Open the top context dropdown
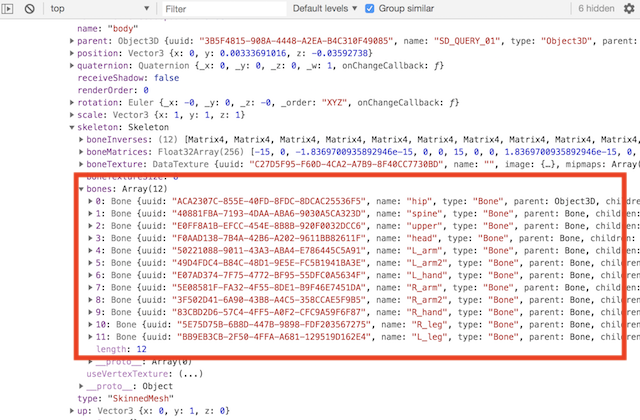Screen dimensions: 640x420 (99, 9)
